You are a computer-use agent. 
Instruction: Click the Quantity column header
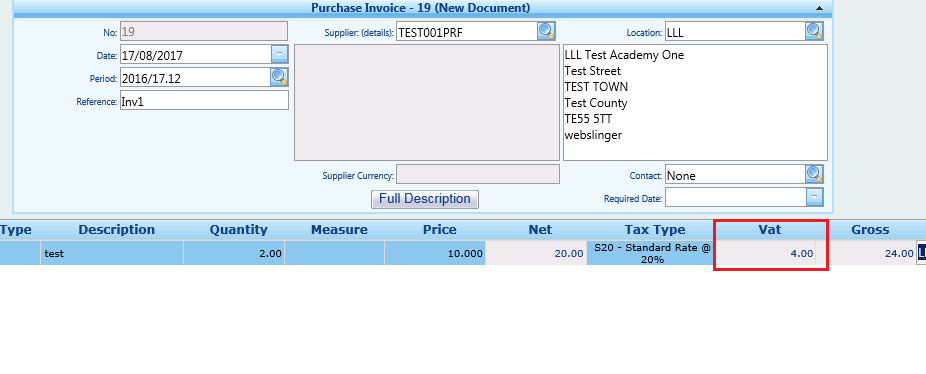[239, 230]
